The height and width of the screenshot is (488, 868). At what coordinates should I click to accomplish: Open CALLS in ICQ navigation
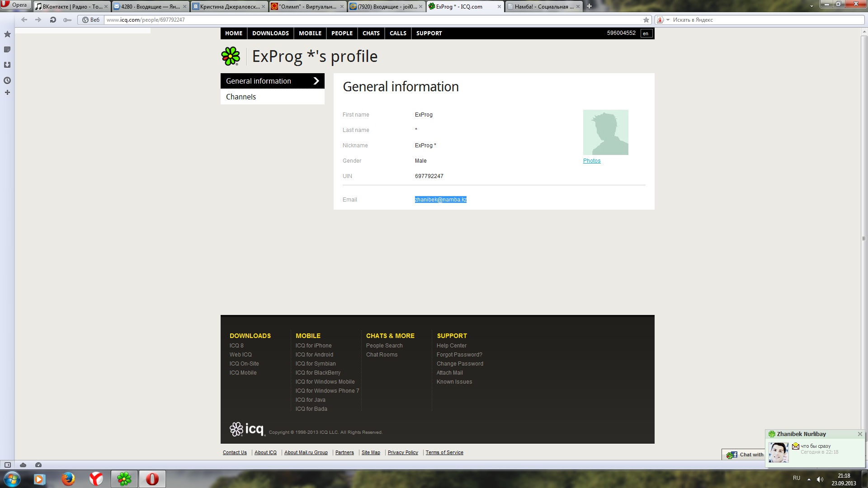[398, 33]
